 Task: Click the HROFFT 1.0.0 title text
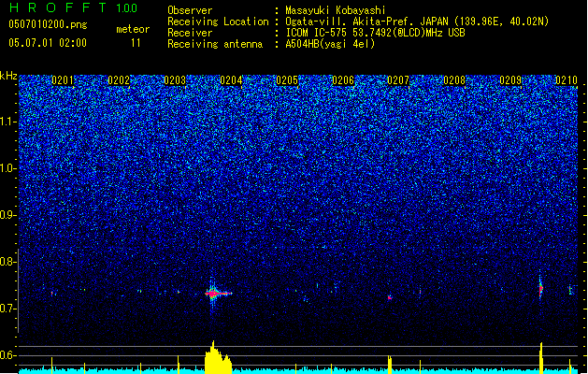click(74, 7)
